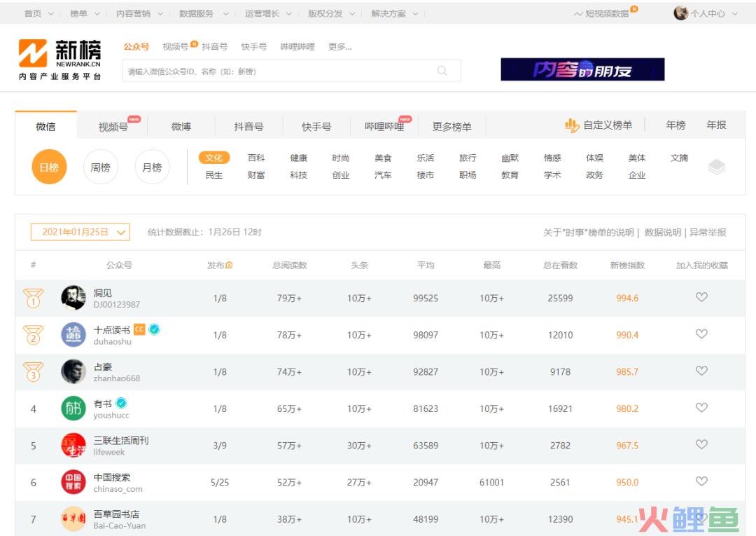Select 公众号 search type above search box
This screenshot has height=536, width=756.
136,47
